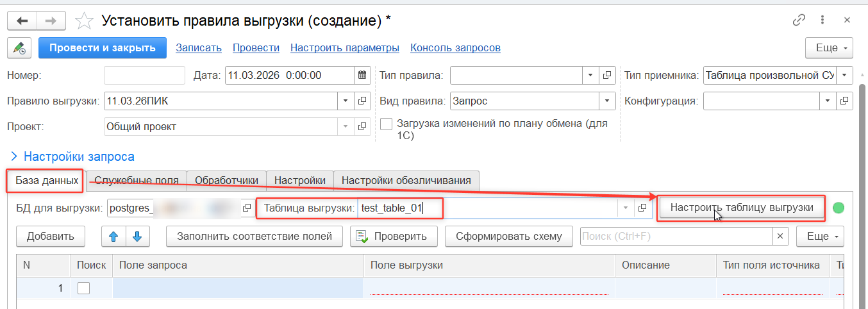Add form to favorites with star icon
This screenshot has width=868, height=309.
point(84,21)
